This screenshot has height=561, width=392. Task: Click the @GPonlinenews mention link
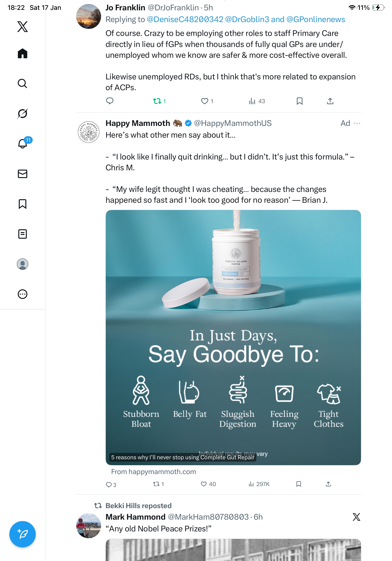(x=316, y=19)
